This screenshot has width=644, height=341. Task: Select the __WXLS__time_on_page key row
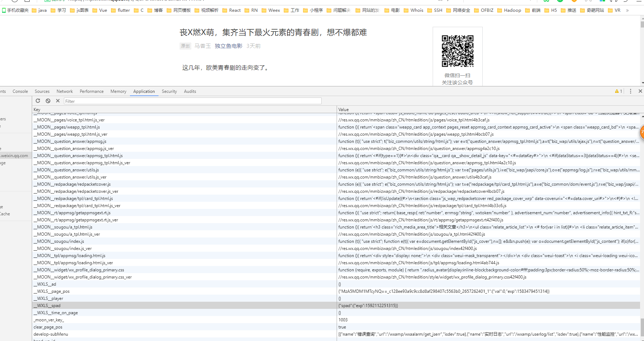[x=184, y=313]
